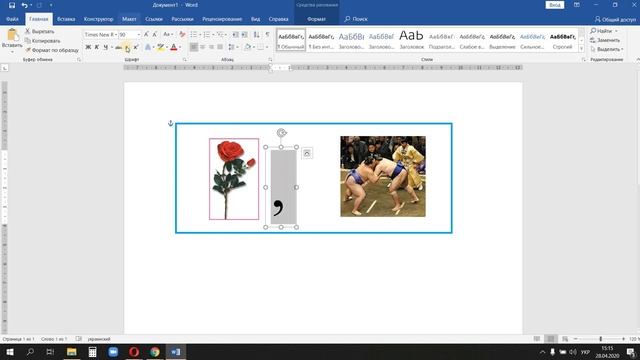Select the sumo wrestlers picture

[383, 176]
